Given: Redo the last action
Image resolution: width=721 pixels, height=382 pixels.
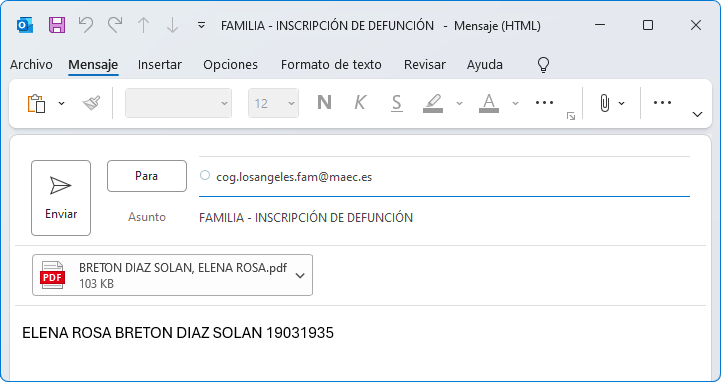Looking at the screenshot, I should pyautogui.click(x=115, y=25).
